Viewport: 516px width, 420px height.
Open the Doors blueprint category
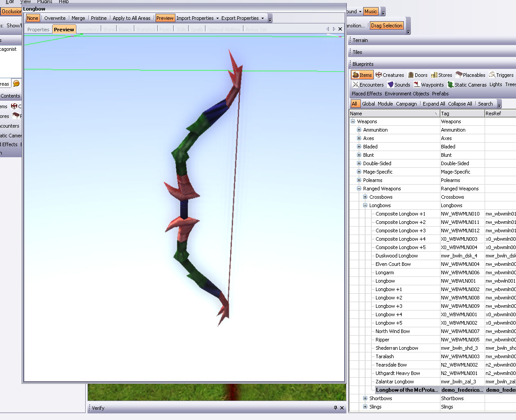click(x=417, y=75)
